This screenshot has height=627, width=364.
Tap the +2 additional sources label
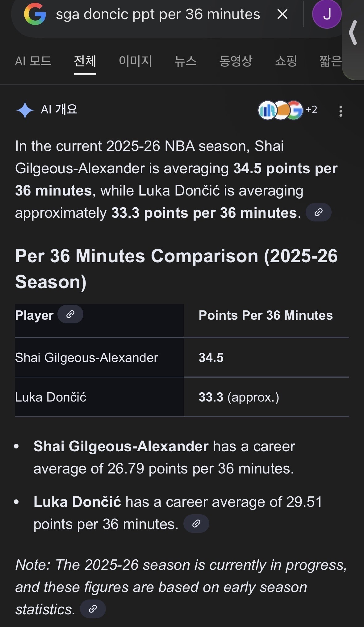click(312, 110)
